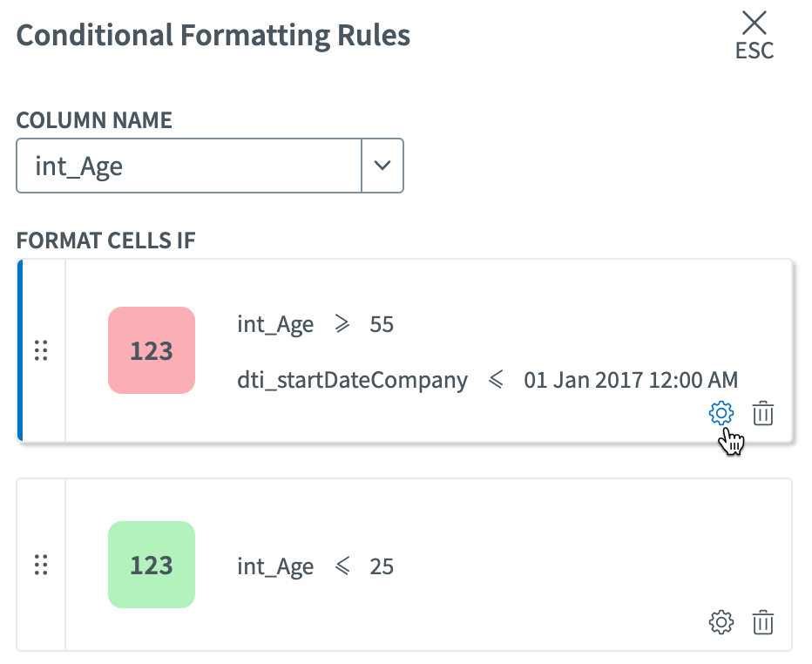Delete the green rule with trash icon

(763, 622)
